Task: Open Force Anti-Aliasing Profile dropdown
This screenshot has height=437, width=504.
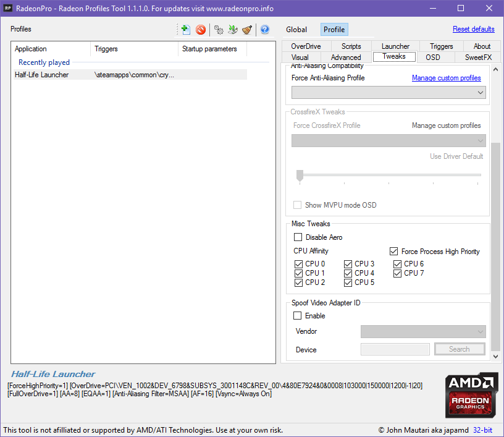Action: tap(388, 93)
